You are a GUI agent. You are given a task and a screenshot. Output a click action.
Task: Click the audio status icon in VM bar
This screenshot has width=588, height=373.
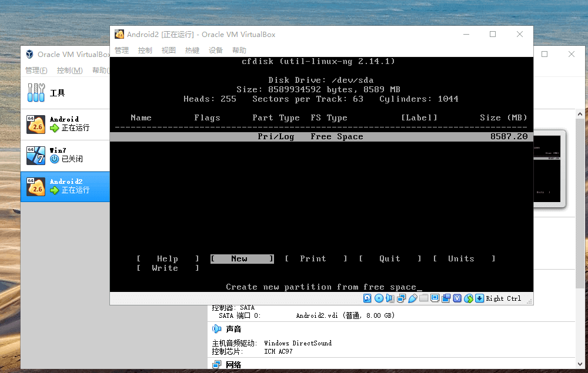tap(390, 298)
